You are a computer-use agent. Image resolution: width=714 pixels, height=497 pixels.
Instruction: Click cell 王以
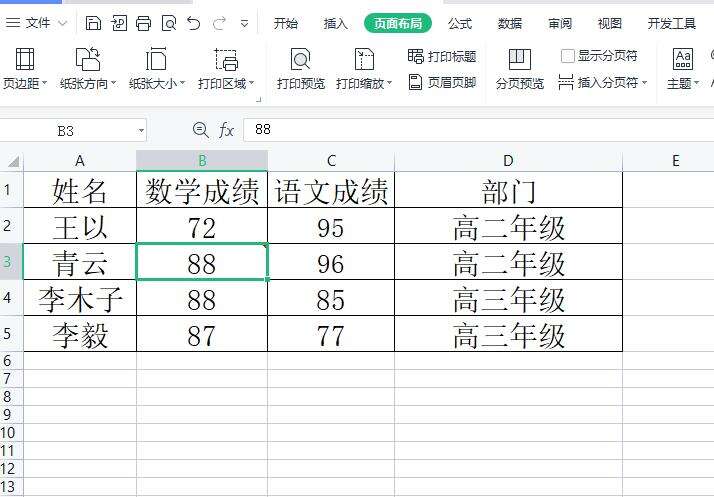[x=80, y=226]
